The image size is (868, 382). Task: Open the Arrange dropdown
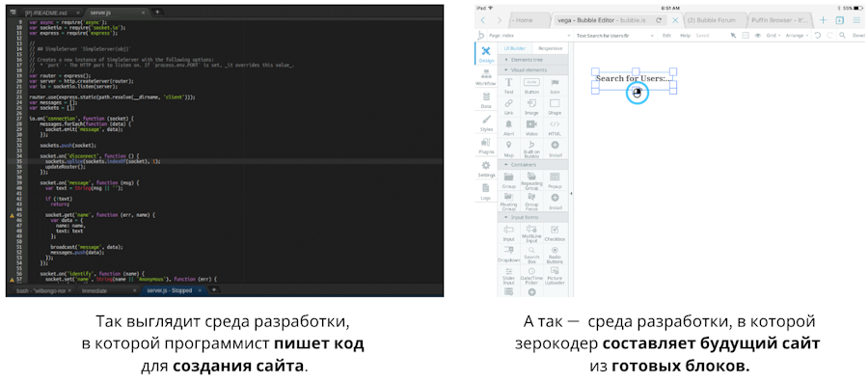tap(798, 36)
